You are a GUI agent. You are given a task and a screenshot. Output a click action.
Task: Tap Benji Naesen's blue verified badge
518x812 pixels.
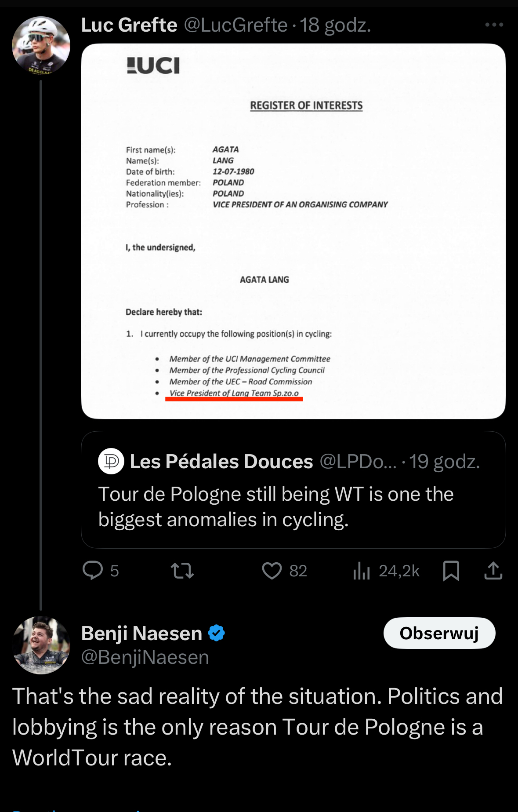[216, 633]
